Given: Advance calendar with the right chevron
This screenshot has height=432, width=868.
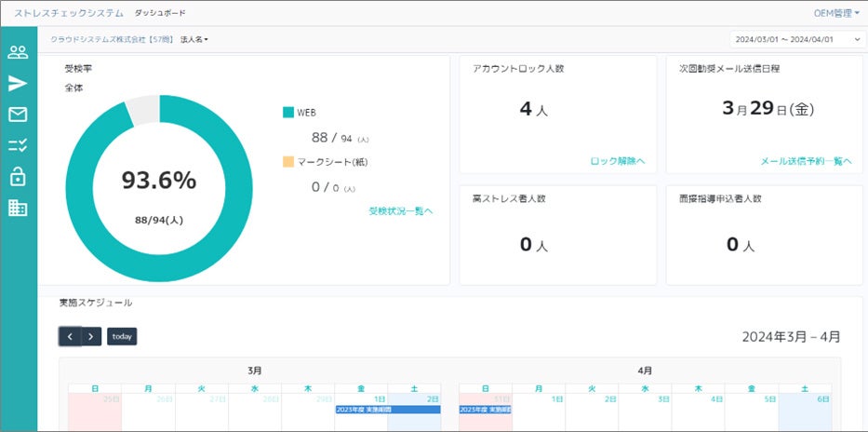Looking at the screenshot, I should pyautogui.click(x=91, y=336).
